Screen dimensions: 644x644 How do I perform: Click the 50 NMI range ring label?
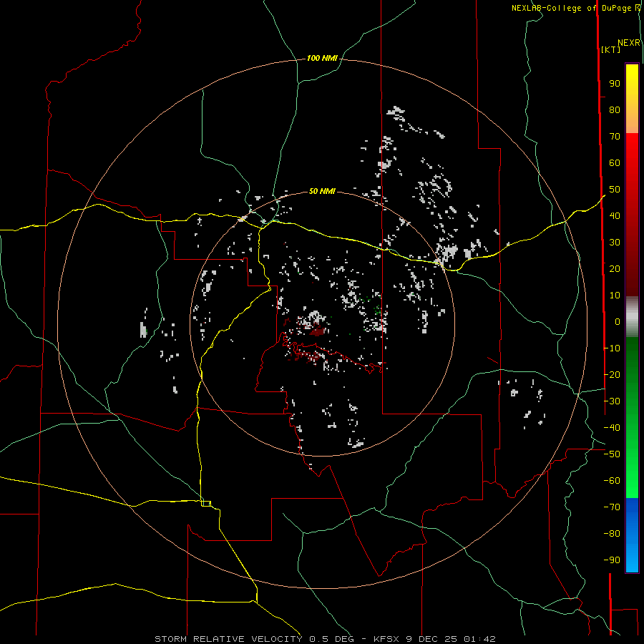coord(322,191)
